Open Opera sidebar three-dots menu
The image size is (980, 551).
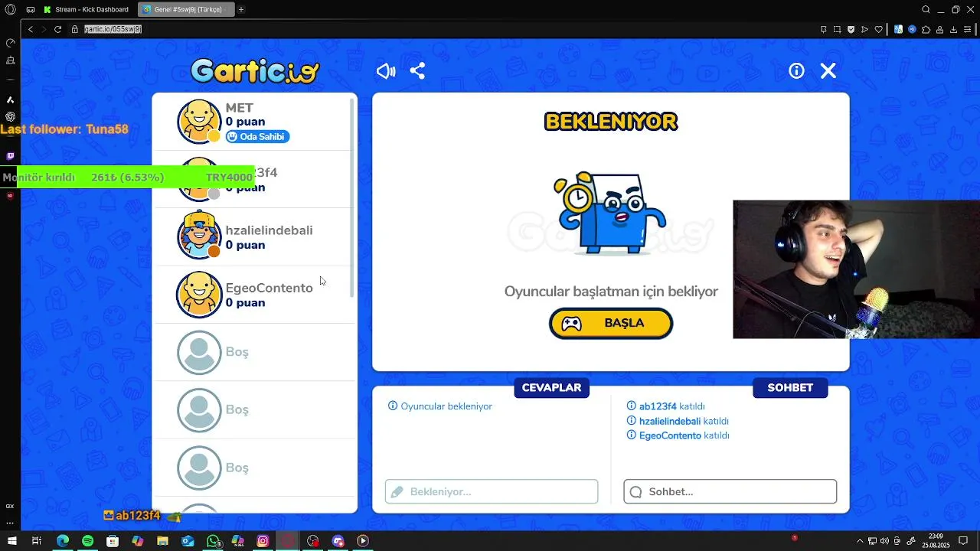tap(10, 523)
